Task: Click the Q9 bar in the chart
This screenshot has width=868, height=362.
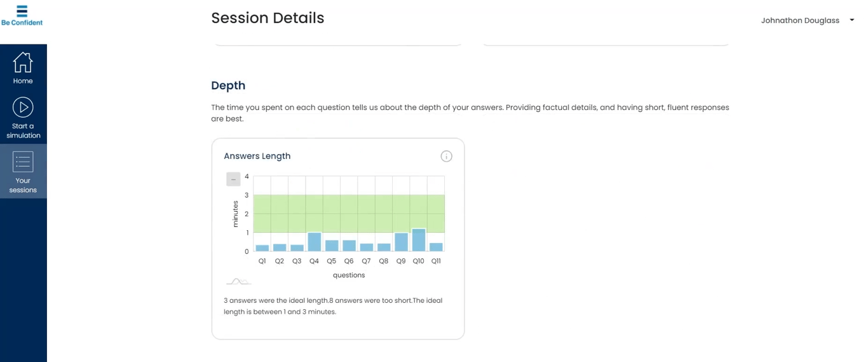Action: (401, 242)
